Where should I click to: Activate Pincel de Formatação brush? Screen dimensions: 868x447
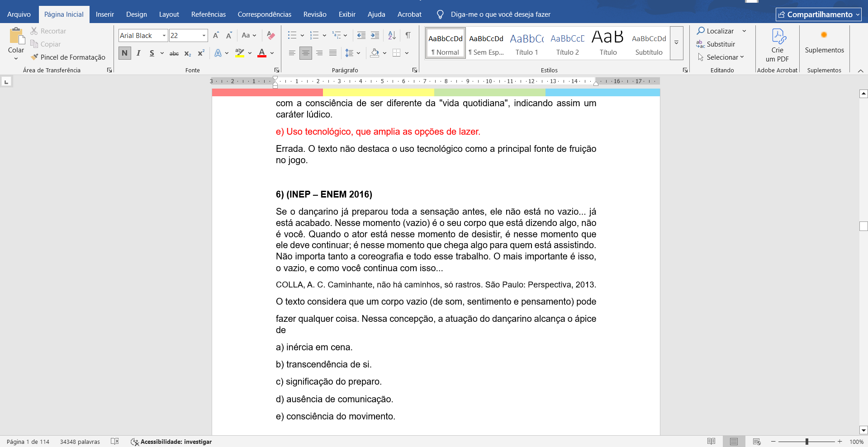tap(34, 57)
